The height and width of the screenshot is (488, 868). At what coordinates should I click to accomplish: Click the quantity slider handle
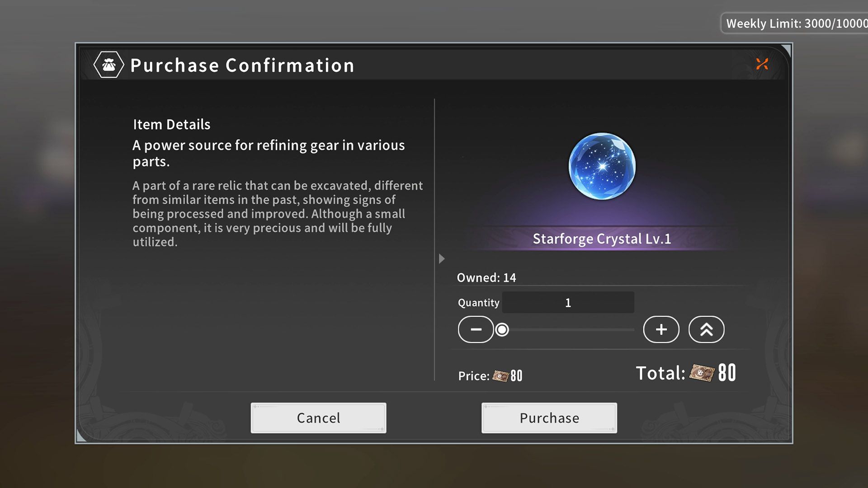[x=502, y=330]
